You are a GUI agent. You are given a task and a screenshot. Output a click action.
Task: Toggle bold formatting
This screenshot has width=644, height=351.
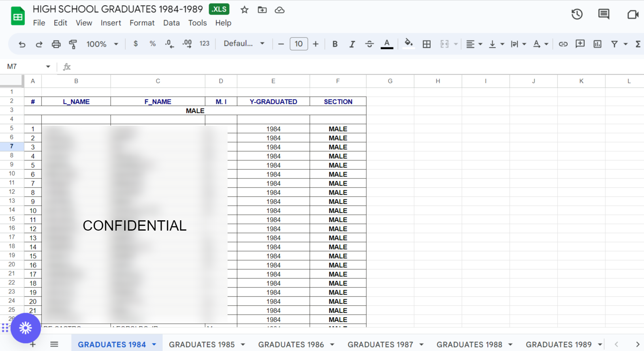pyautogui.click(x=335, y=44)
